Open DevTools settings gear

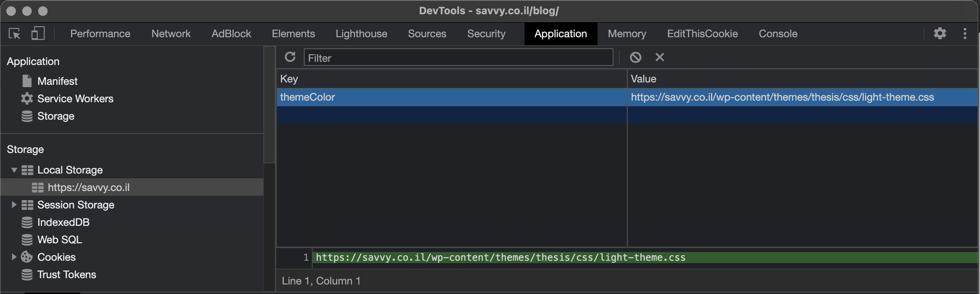pyautogui.click(x=940, y=33)
